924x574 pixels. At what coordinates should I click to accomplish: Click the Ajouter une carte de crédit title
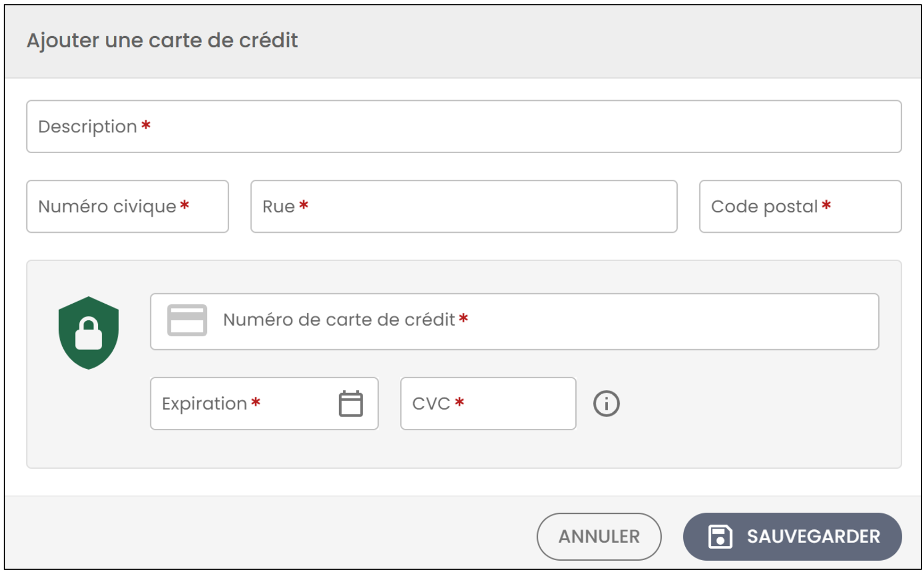[162, 40]
